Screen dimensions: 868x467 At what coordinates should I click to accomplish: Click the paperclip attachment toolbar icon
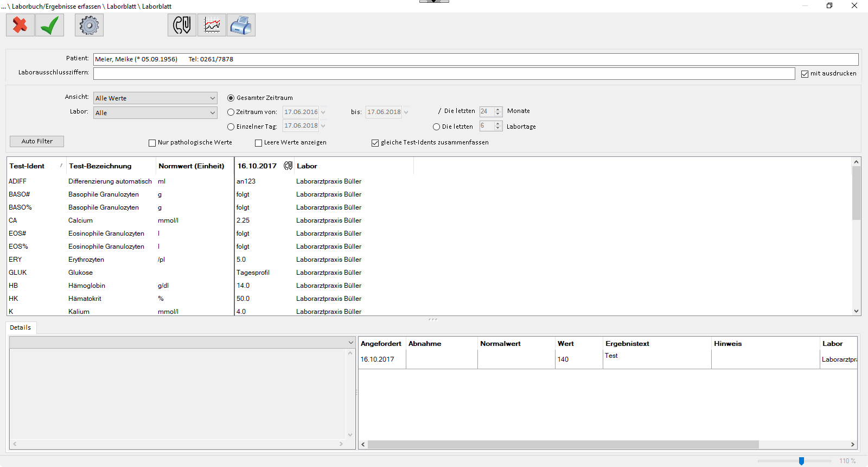point(182,25)
